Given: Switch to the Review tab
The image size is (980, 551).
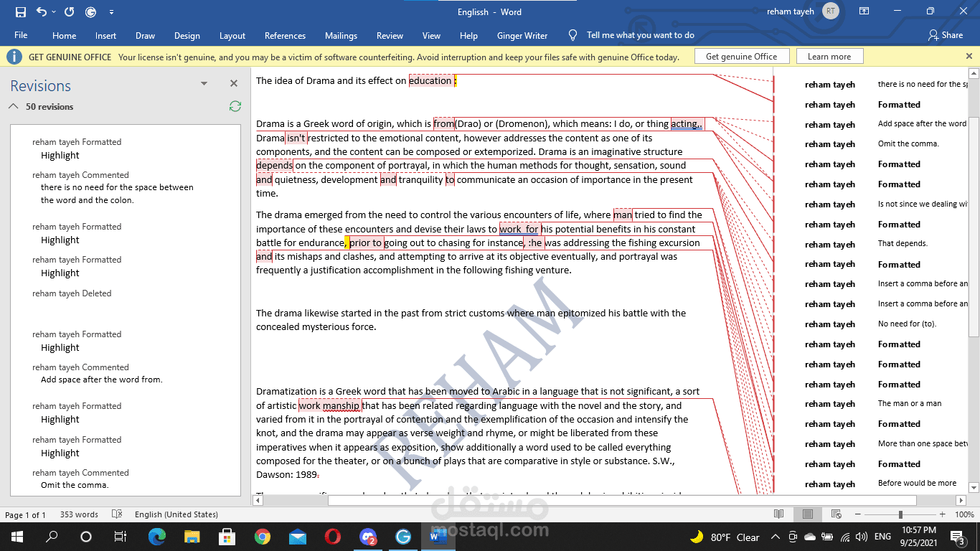Looking at the screenshot, I should (390, 35).
